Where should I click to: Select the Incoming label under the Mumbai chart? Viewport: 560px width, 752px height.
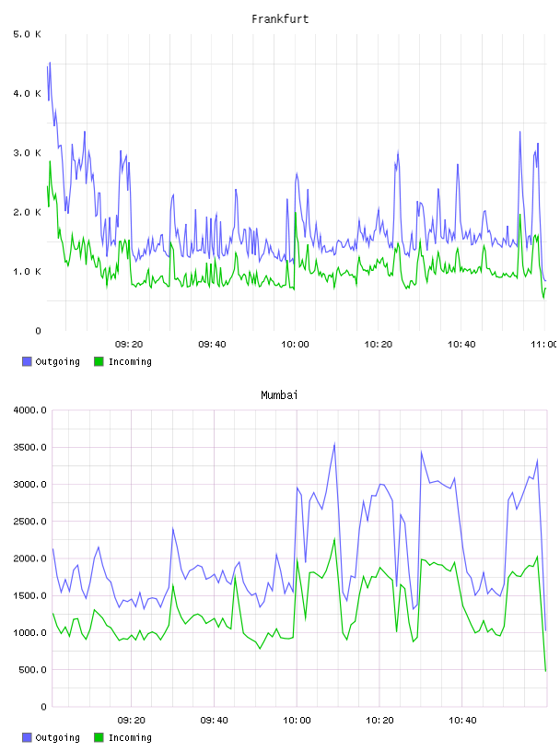point(130,738)
